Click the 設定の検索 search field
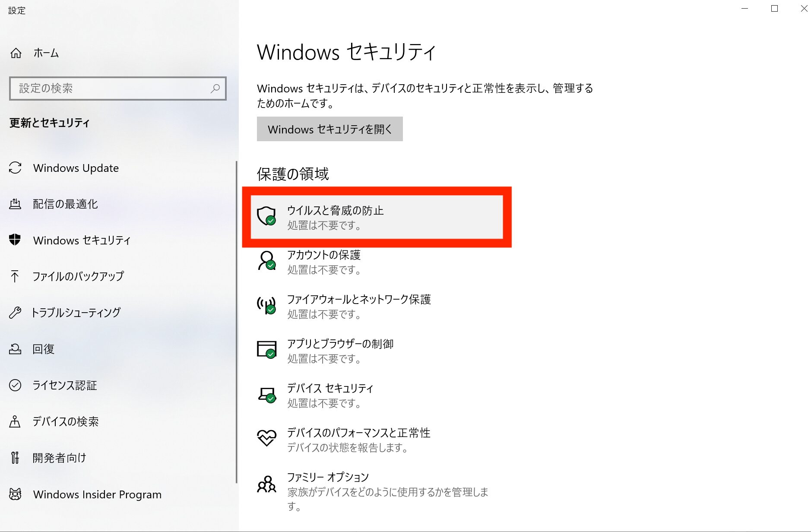This screenshot has width=811, height=532. pos(112,89)
